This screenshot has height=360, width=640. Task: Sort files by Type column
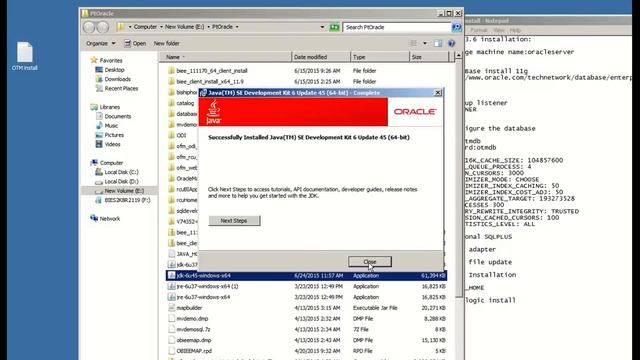(x=380, y=57)
